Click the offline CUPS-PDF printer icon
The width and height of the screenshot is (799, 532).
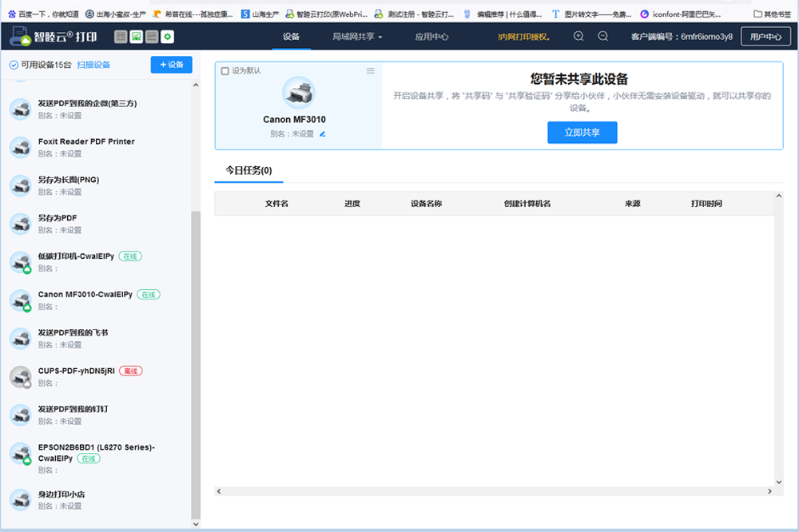(20, 377)
